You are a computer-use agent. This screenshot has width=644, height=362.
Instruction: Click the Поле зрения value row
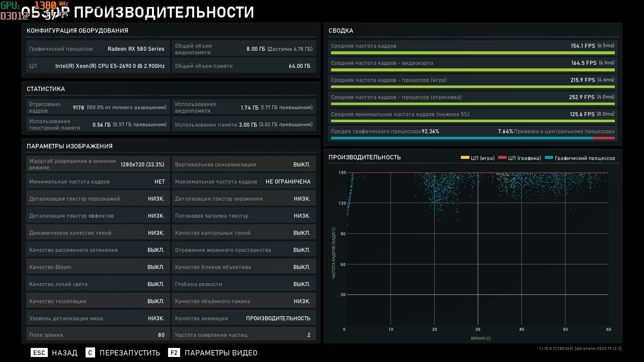point(97,335)
